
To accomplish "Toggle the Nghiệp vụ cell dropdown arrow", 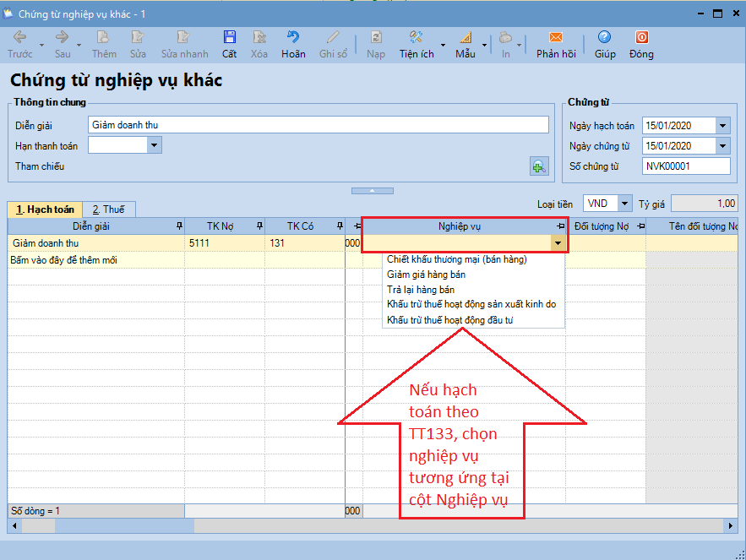I will (x=558, y=243).
